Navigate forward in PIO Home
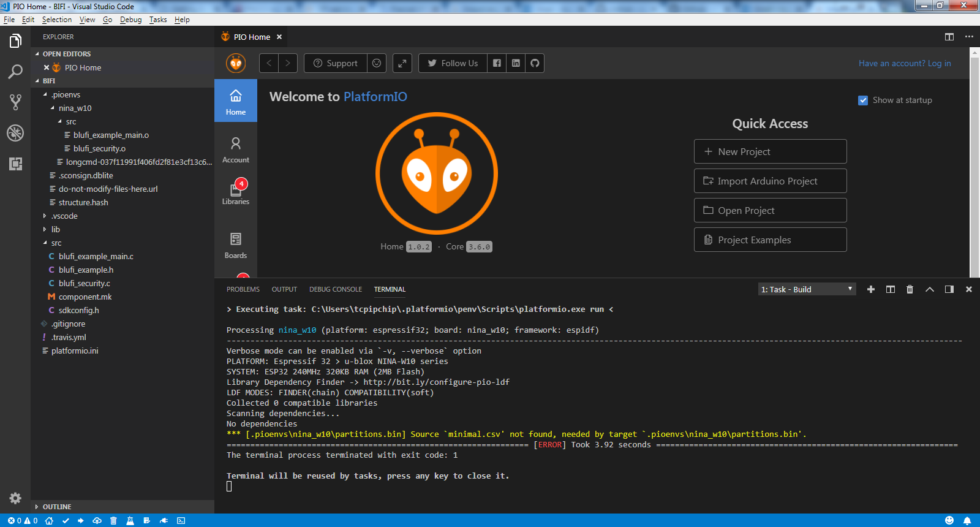Image resolution: width=980 pixels, height=527 pixels. click(x=288, y=63)
